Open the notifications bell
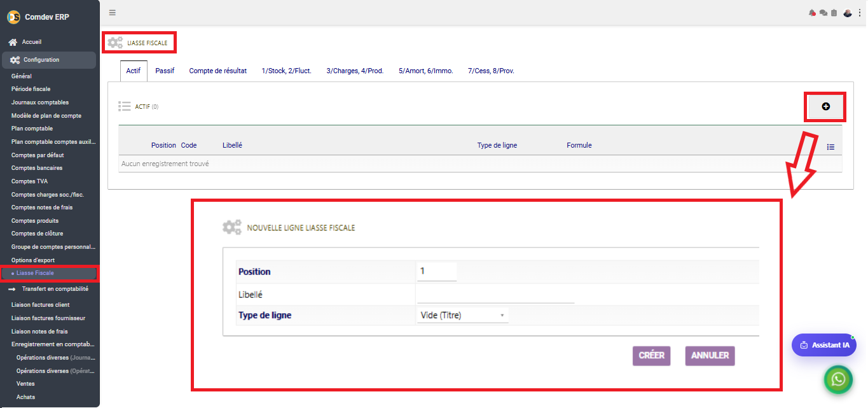This screenshot has height=408, width=868. click(812, 13)
